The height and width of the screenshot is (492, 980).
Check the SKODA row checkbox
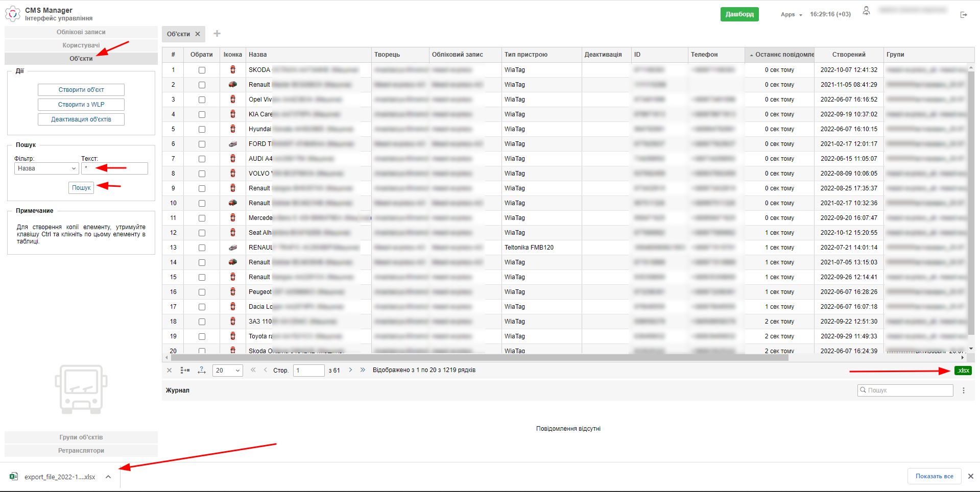pyautogui.click(x=202, y=70)
